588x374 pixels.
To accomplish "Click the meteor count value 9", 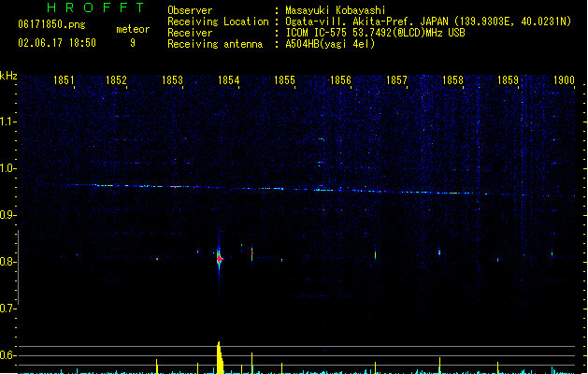I will coord(133,43).
